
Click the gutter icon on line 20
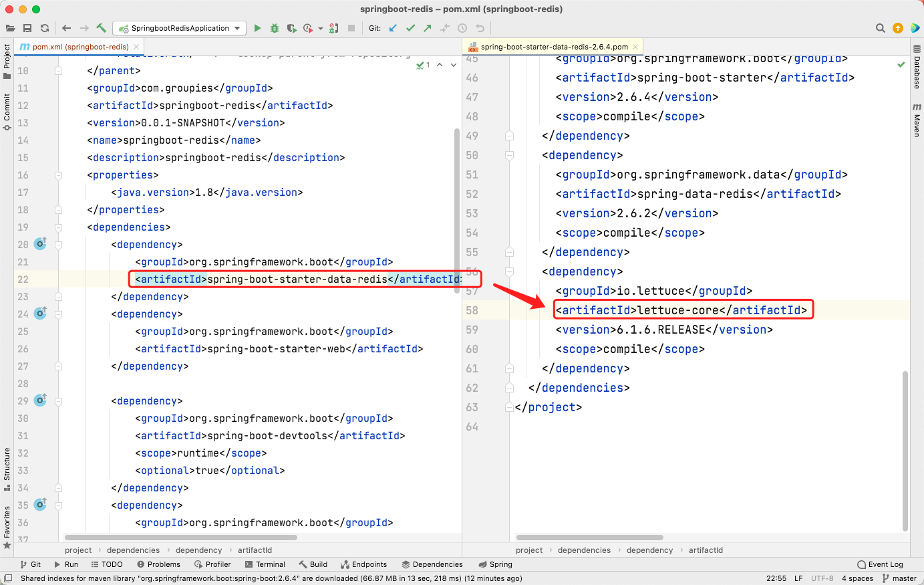coord(41,244)
